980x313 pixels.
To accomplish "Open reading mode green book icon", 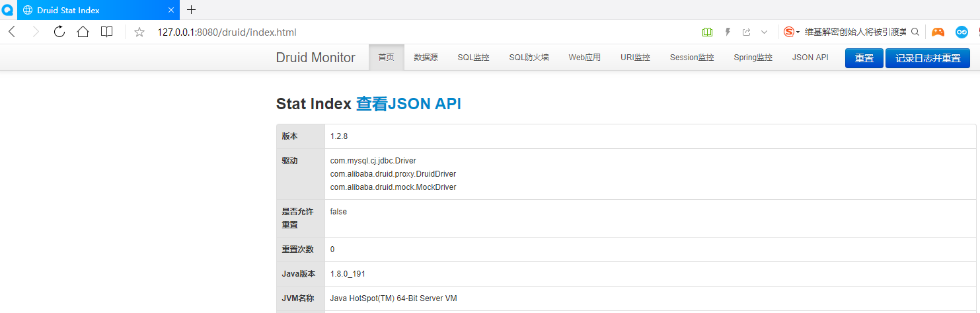I will [x=708, y=32].
